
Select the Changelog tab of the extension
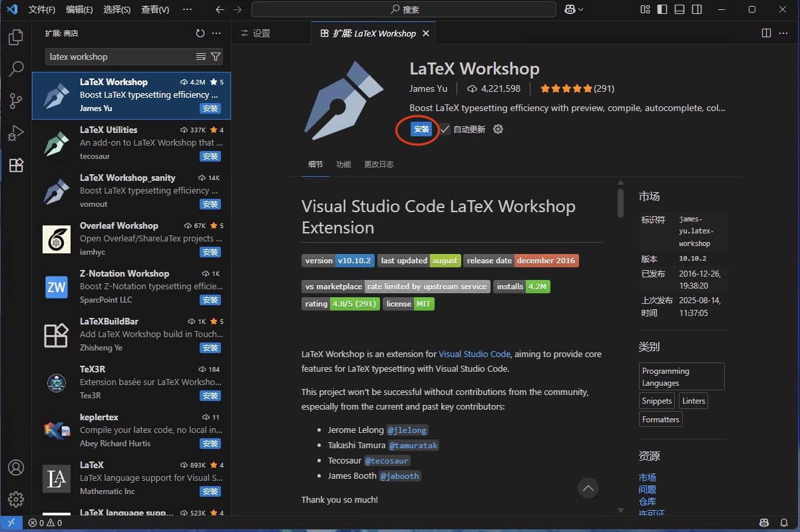point(379,164)
